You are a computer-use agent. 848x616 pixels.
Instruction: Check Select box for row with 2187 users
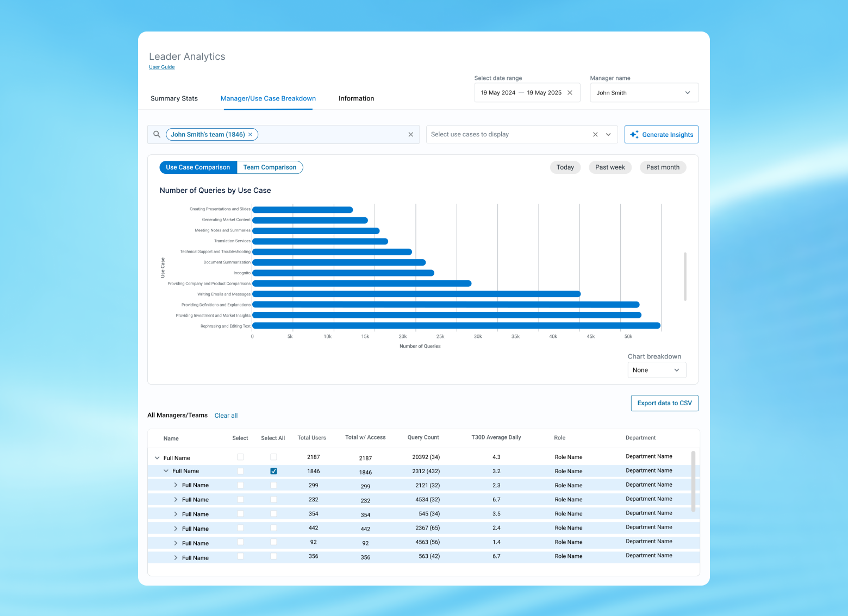tap(240, 457)
